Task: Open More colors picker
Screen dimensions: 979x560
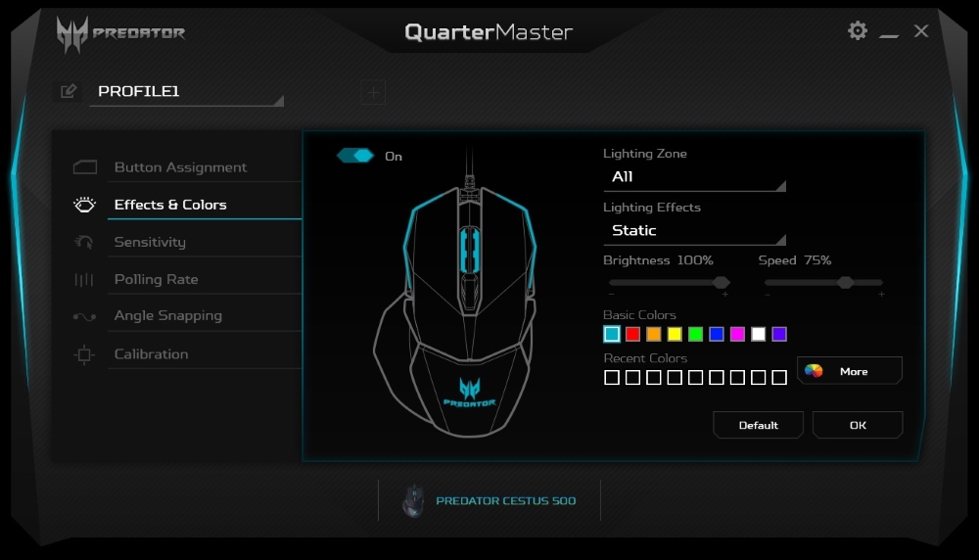Action: click(849, 371)
